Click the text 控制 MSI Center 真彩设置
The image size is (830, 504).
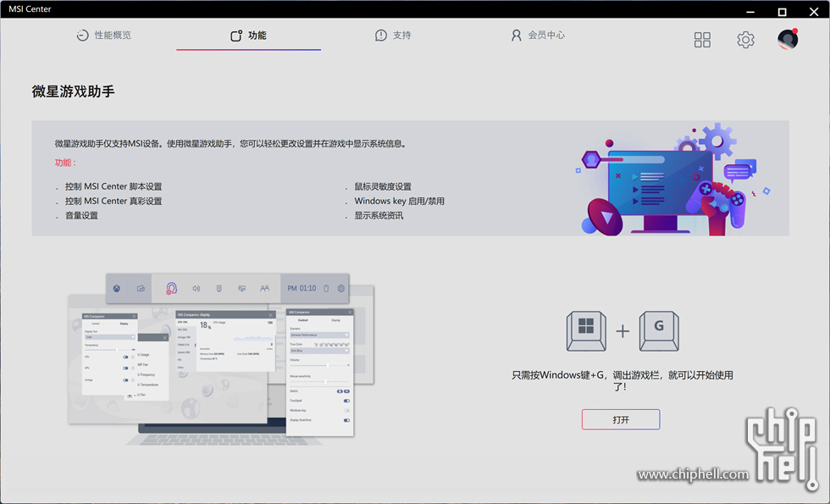tap(113, 202)
